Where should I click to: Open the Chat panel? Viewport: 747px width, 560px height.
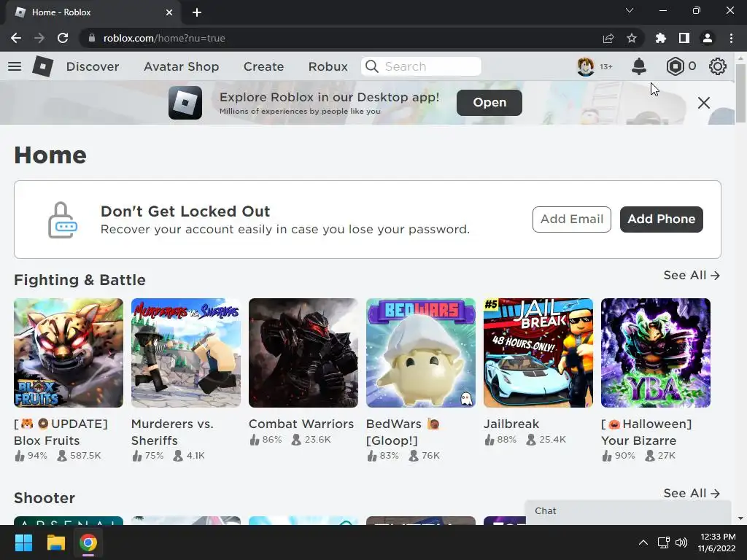click(x=628, y=511)
